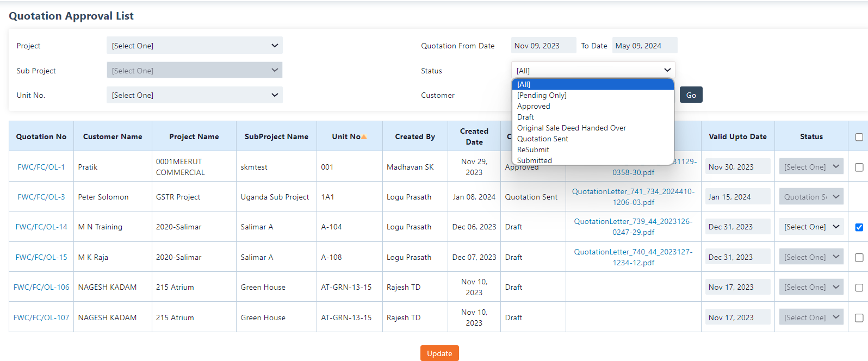Image resolution: width=868 pixels, height=361 pixels.
Task: Open quotation link FWC/FC/OL-3
Action: (x=41, y=197)
